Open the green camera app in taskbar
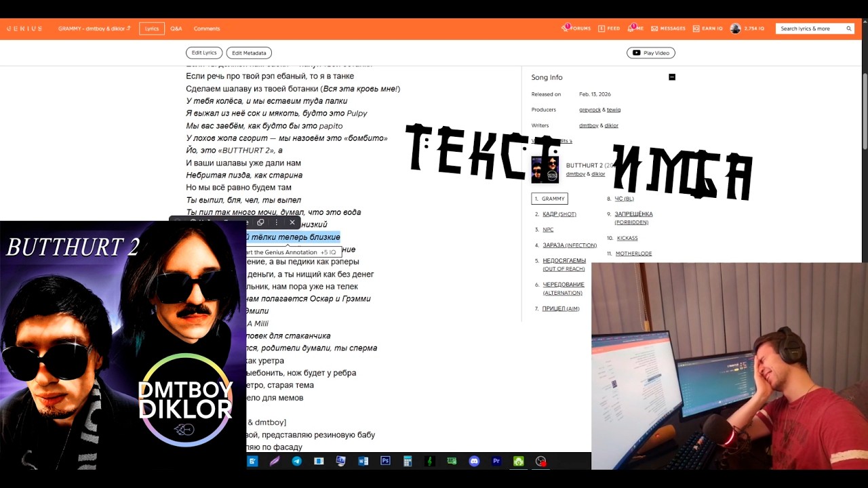Image resolution: width=868 pixels, height=488 pixels. tap(519, 461)
